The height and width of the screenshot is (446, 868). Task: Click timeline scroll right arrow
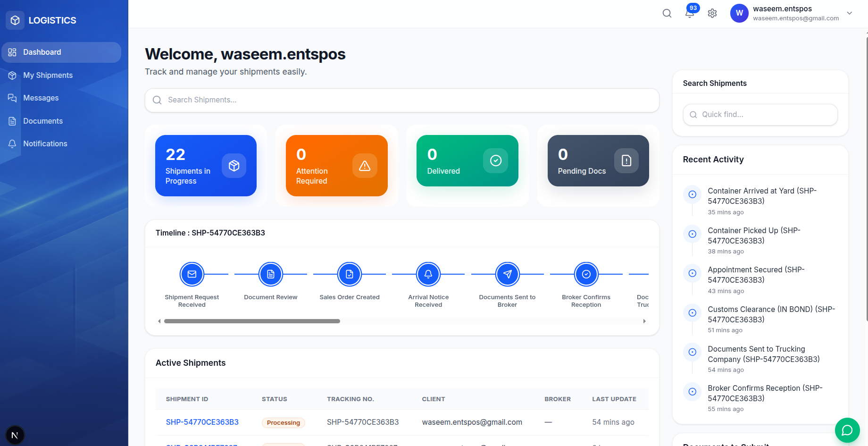pyautogui.click(x=644, y=321)
